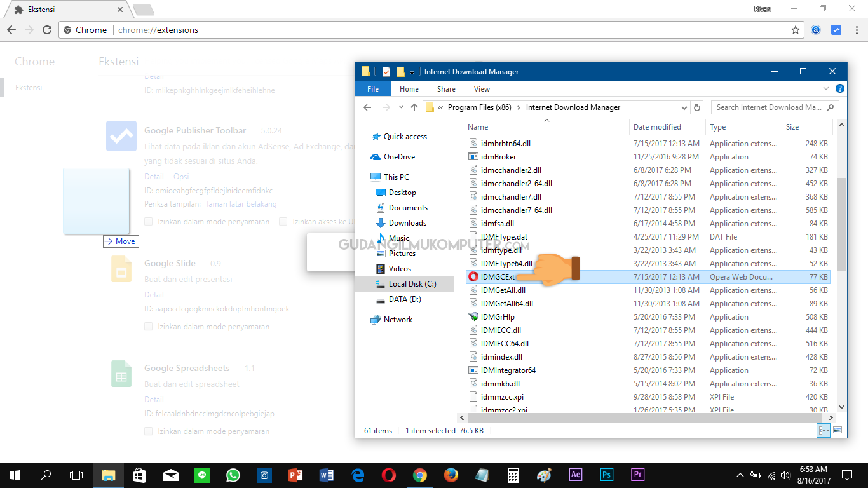Go up one folder level in Explorer
Viewport: 868px width, 488px height.
tap(414, 107)
